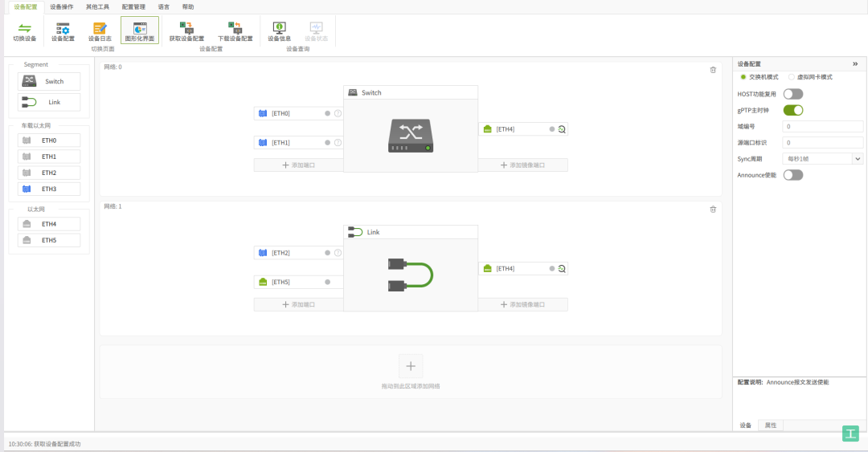Click 下载设备配置 toolbar icon
Image resolution: width=868 pixels, height=452 pixels.
point(235,31)
